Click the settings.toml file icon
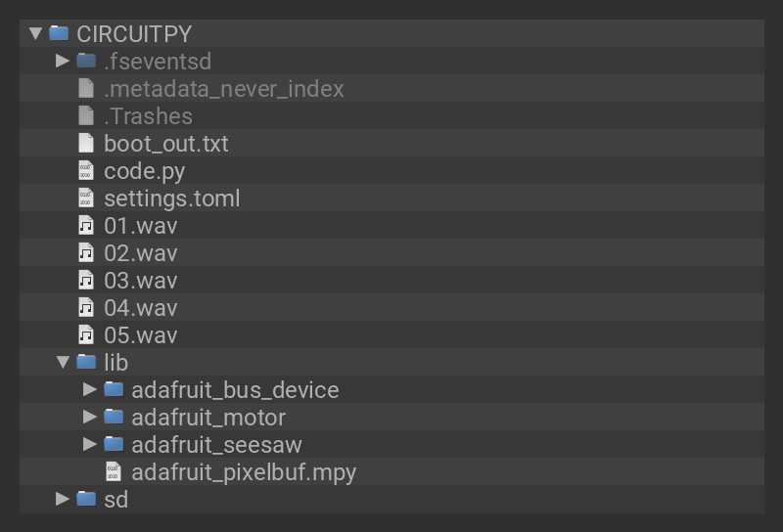 point(86,198)
